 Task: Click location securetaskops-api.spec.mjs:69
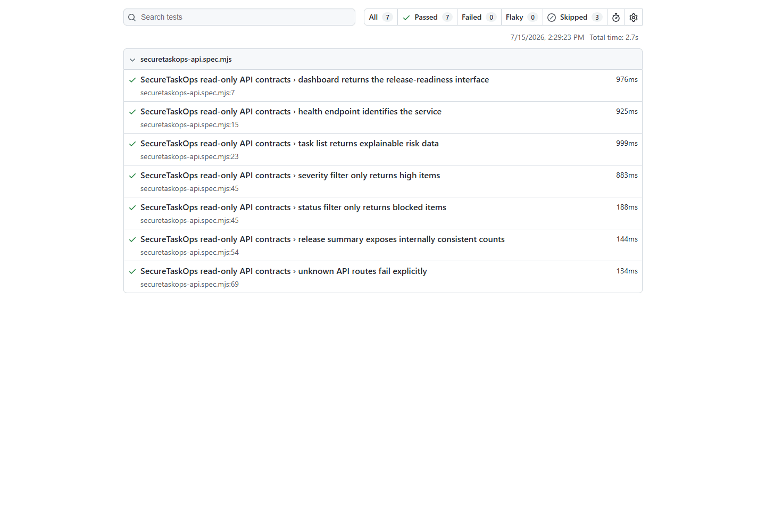[189, 284]
